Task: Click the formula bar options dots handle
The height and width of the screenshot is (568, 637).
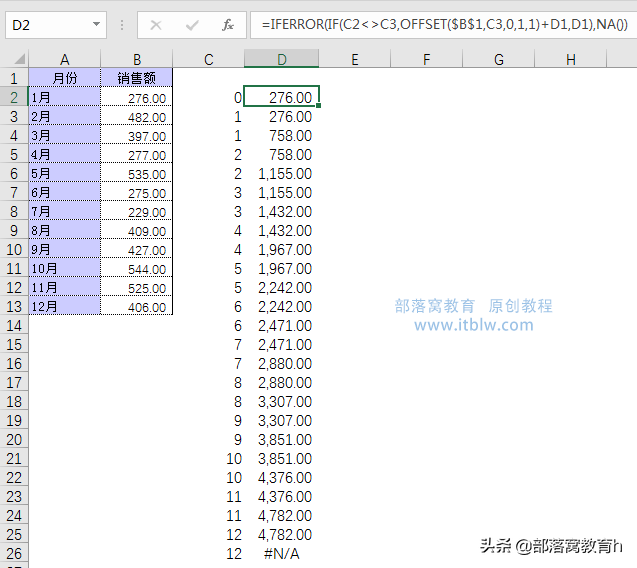Action: [122, 25]
